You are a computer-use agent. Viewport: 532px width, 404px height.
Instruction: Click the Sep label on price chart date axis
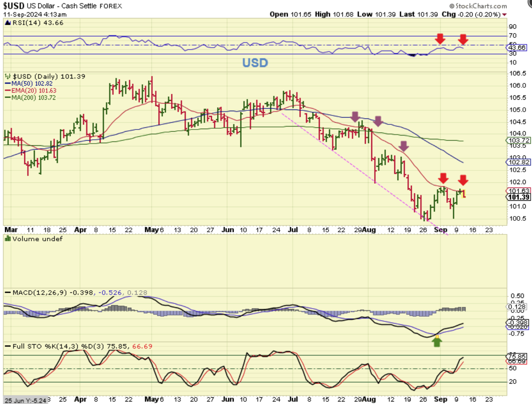point(440,229)
